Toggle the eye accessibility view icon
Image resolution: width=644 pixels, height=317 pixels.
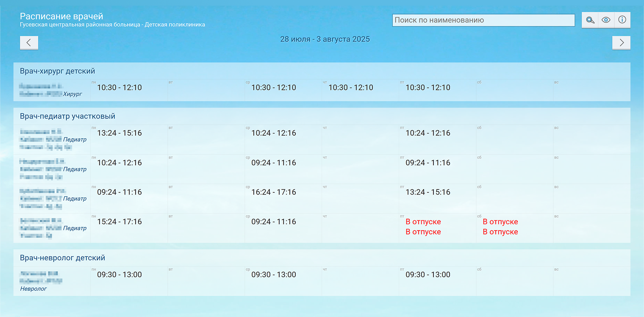tap(606, 20)
